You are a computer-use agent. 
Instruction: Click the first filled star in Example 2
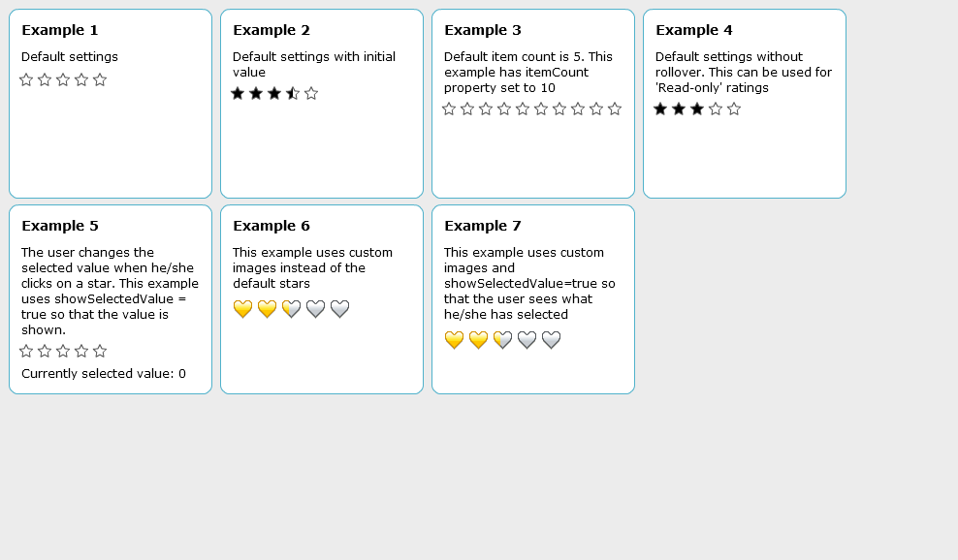(x=238, y=93)
